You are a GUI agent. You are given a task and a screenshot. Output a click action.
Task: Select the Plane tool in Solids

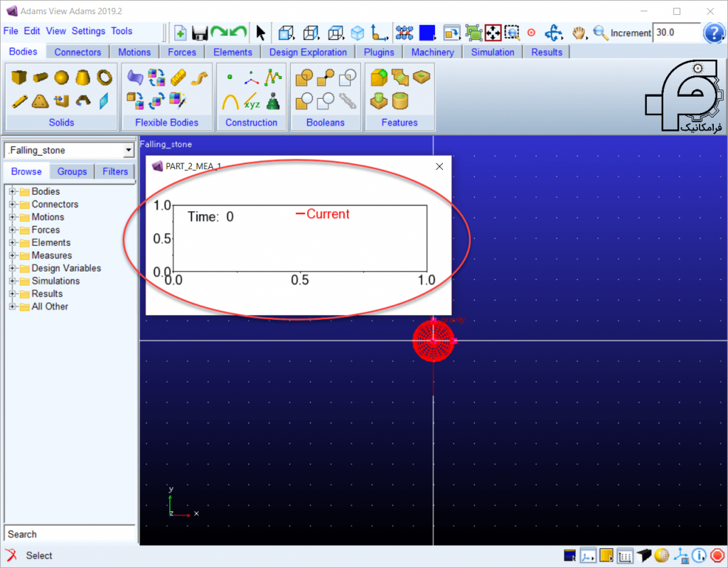click(x=104, y=101)
